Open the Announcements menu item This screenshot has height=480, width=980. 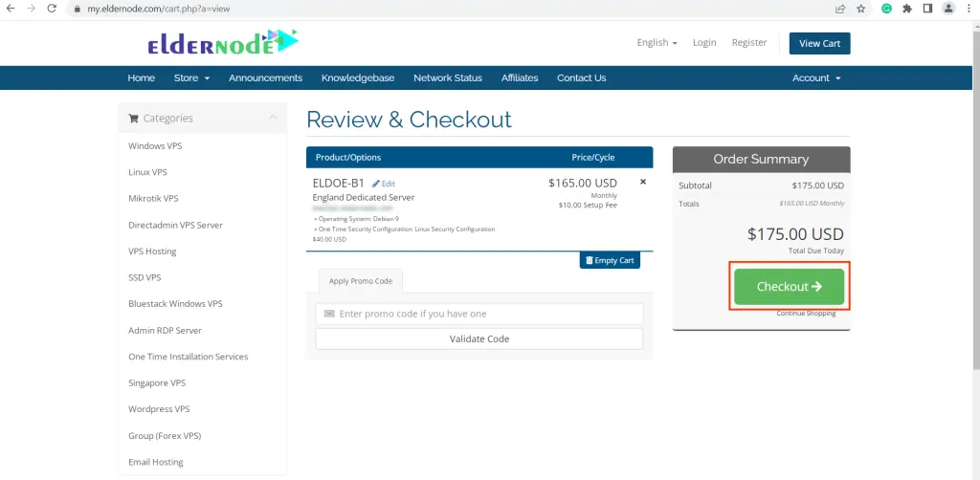pyautogui.click(x=266, y=78)
